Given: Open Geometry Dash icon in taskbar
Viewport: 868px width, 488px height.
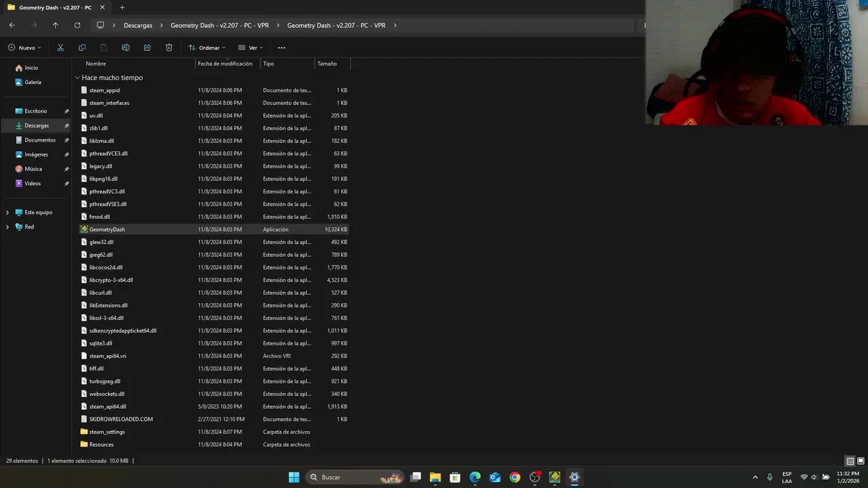Looking at the screenshot, I should pos(555,477).
